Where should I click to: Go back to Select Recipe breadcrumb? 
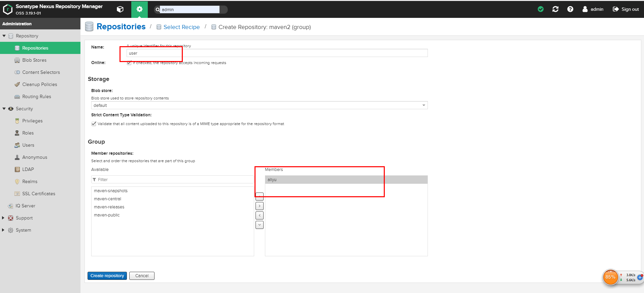181,27
